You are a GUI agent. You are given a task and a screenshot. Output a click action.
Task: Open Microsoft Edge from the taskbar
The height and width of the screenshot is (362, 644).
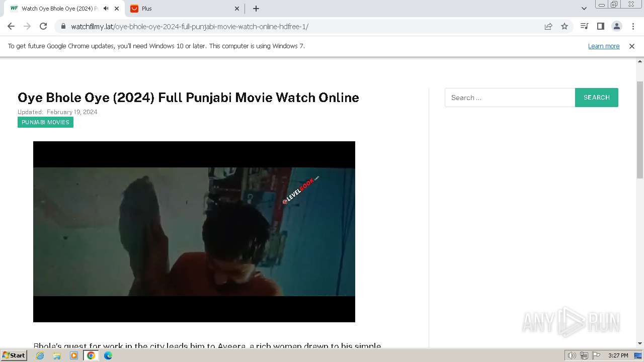pyautogui.click(x=108, y=355)
